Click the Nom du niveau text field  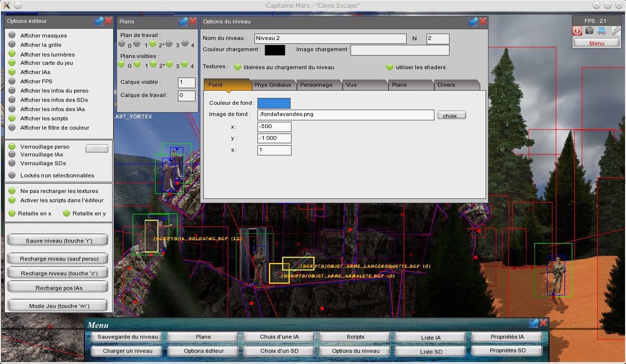pyautogui.click(x=330, y=38)
